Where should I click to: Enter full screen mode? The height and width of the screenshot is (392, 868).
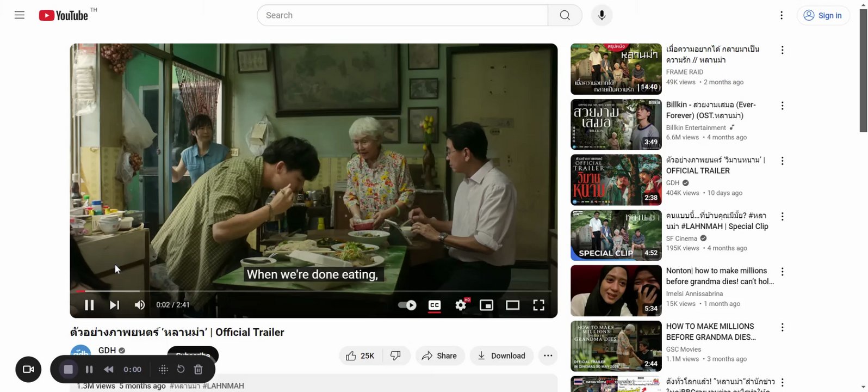[x=538, y=305]
